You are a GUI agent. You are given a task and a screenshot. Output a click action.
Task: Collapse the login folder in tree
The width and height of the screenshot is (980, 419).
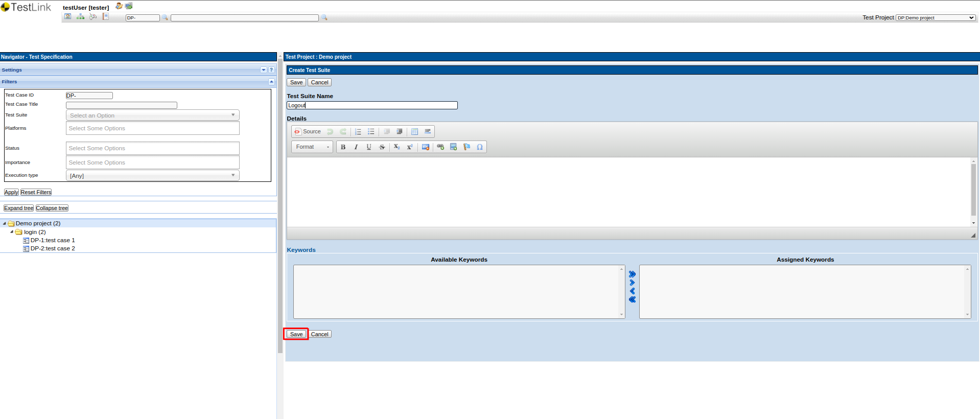click(x=12, y=232)
